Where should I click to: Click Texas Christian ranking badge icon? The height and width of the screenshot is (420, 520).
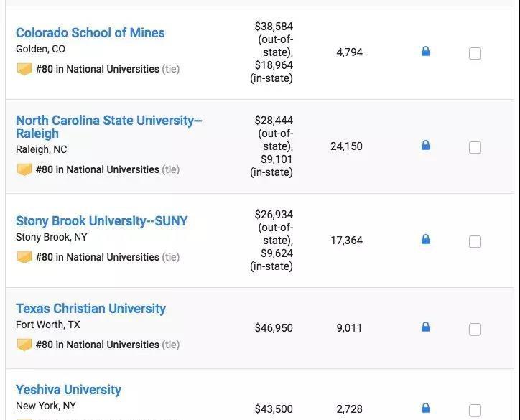tap(24, 345)
